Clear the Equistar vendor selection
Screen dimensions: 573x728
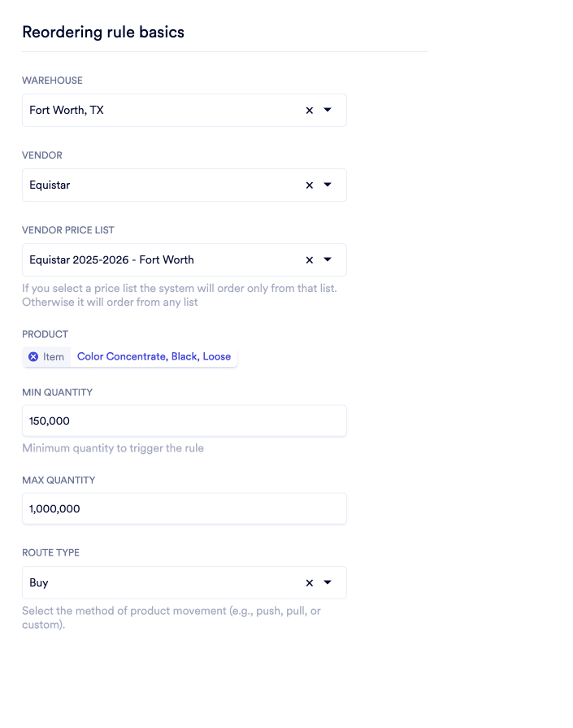click(x=310, y=185)
